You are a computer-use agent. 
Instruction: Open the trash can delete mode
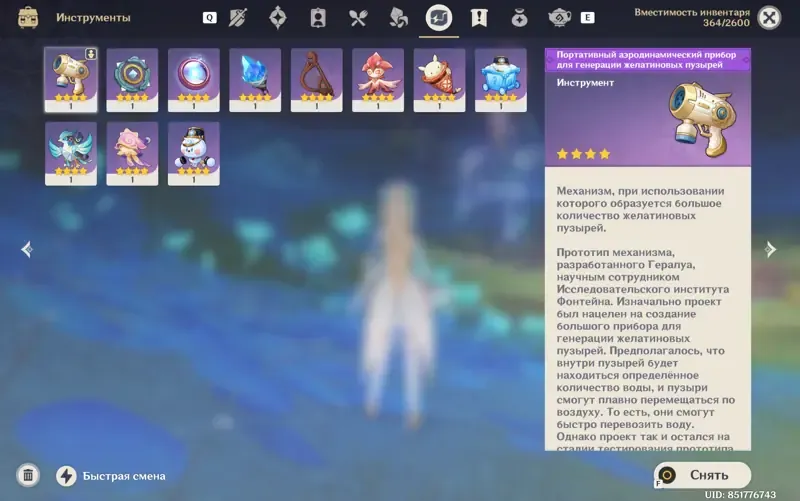[x=28, y=475]
